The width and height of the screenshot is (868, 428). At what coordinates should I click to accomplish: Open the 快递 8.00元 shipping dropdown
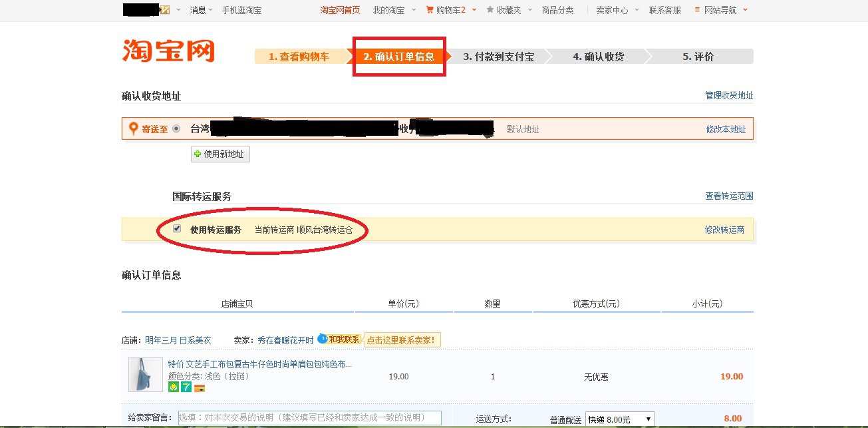[620, 419]
